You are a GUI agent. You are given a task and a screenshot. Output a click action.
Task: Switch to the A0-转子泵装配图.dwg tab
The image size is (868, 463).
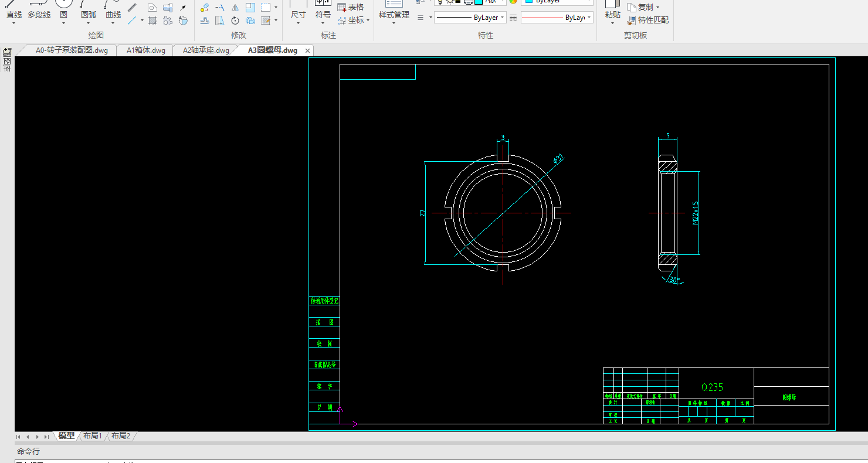pyautogui.click(x=72, y=50)
